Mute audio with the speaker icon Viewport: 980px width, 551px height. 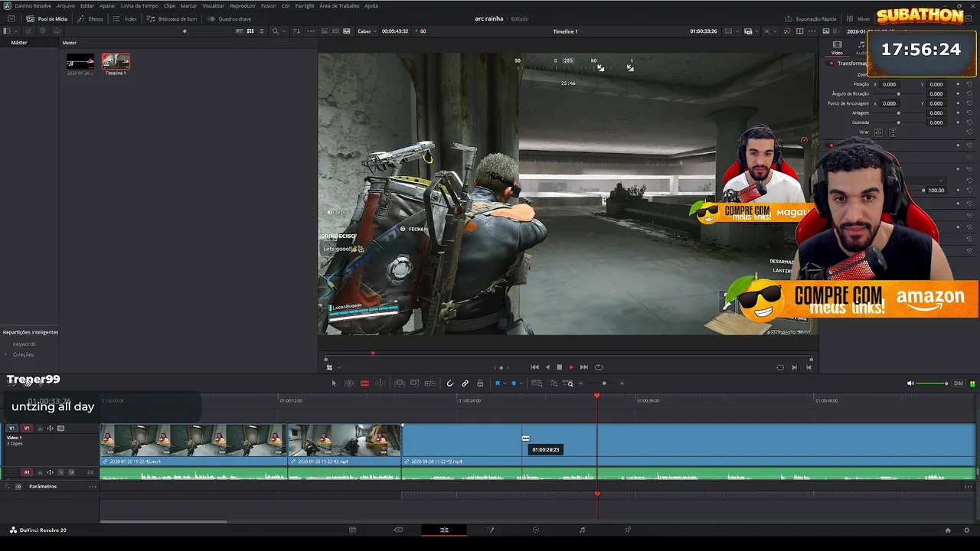pyautogui.click(x=910, y=383)
